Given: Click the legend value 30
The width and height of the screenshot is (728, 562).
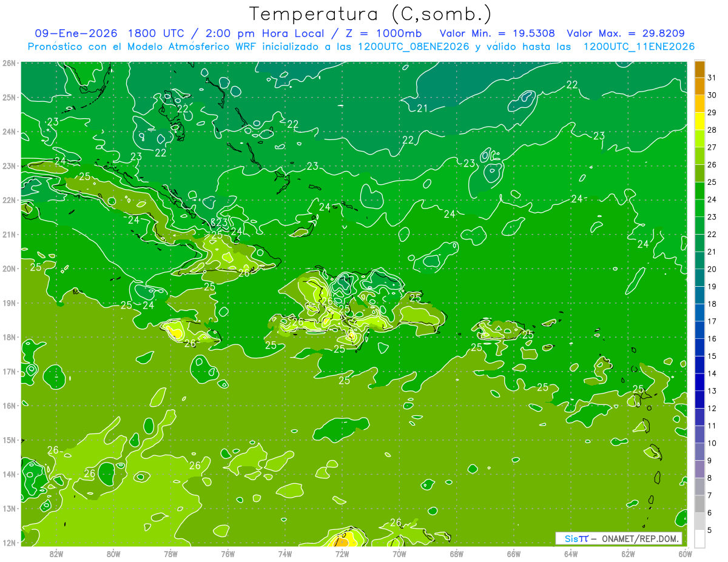Looking at the screenshot, I should point(712,95).
